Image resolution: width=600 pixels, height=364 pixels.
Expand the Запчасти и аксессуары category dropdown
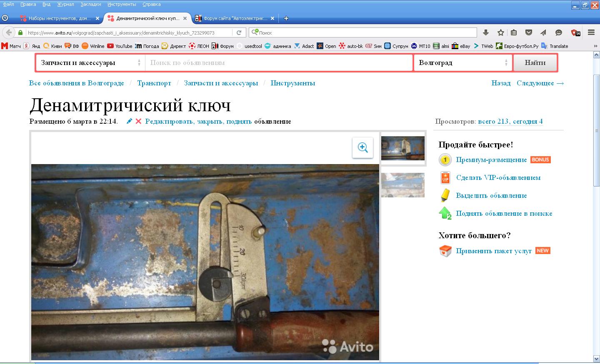click(x=90, y=63)
